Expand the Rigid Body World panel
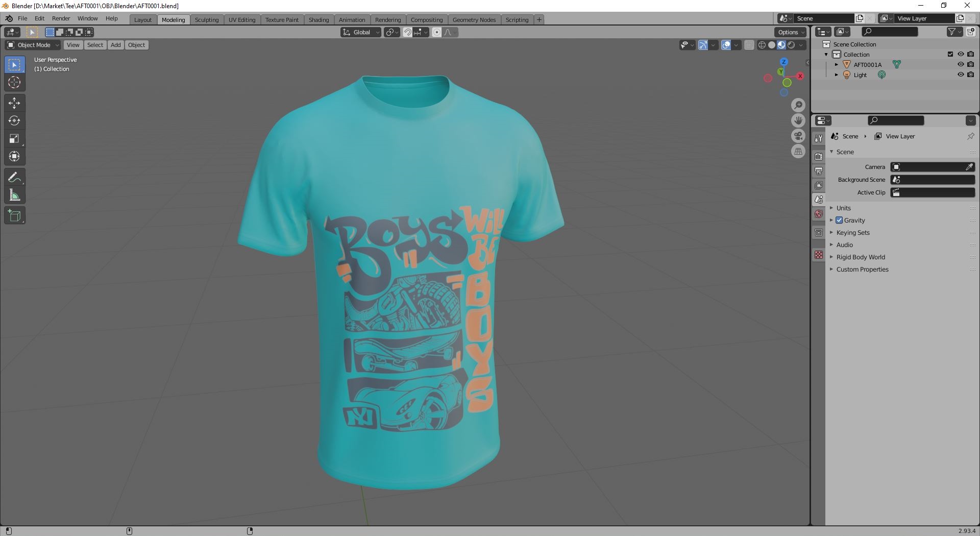The height and width of the screenshot is (536, 980). pyautogui.click(x=861, y=257)
